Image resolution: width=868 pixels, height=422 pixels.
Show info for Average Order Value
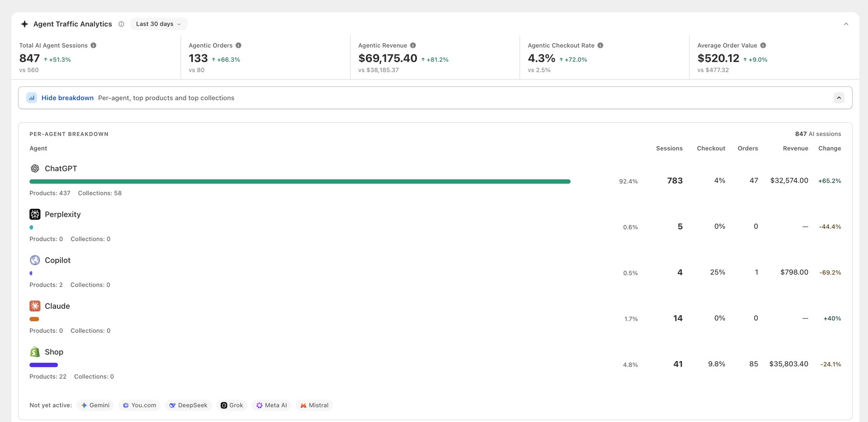tap(763, 45)
